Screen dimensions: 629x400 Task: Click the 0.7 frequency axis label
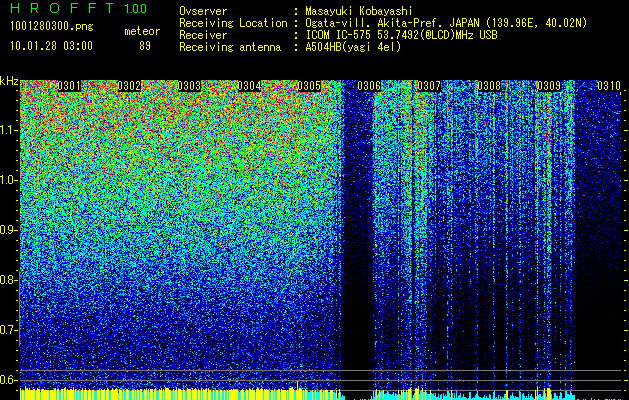8,330
